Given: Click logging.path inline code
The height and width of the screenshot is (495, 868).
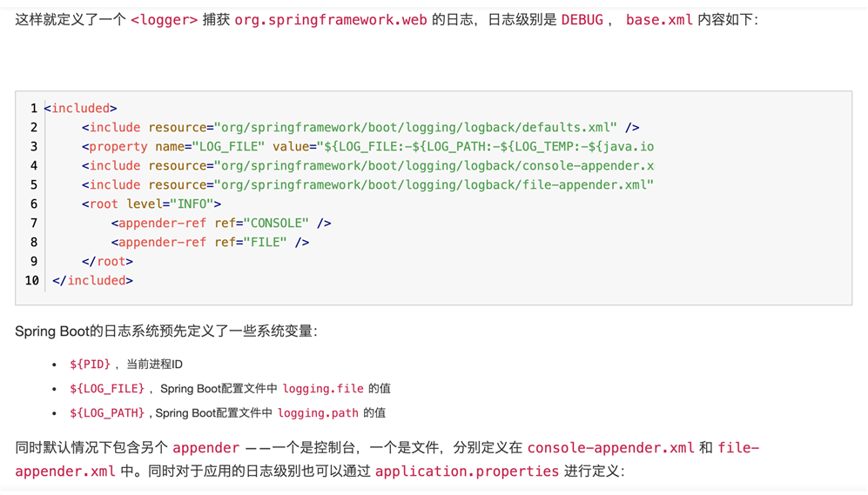Looking at the screenshot, I should [x=318, y=412].
